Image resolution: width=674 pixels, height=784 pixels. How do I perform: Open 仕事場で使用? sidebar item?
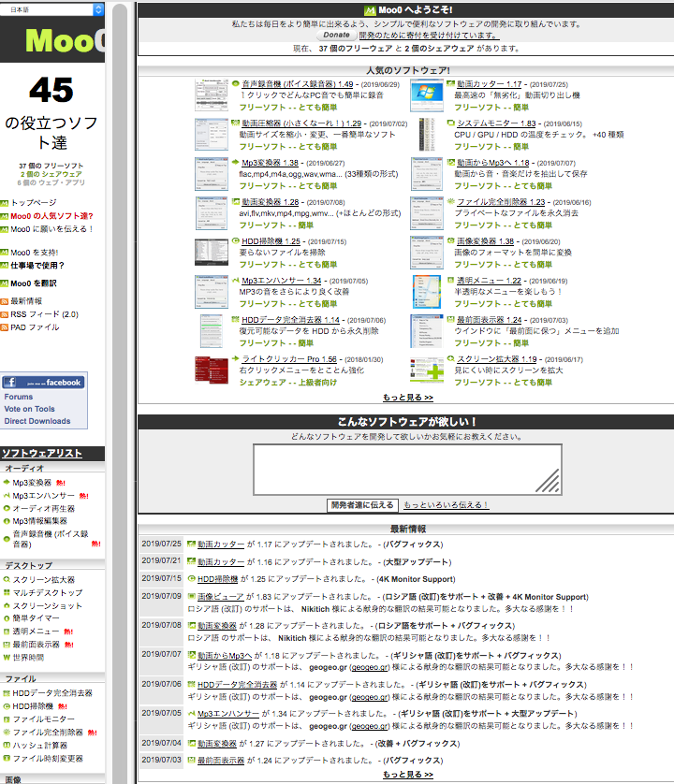(x=37, y=266)
